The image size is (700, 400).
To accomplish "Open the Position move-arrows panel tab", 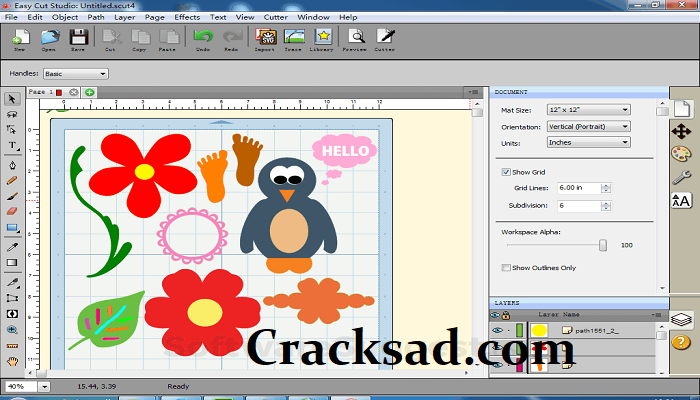I will coord(682,132).
